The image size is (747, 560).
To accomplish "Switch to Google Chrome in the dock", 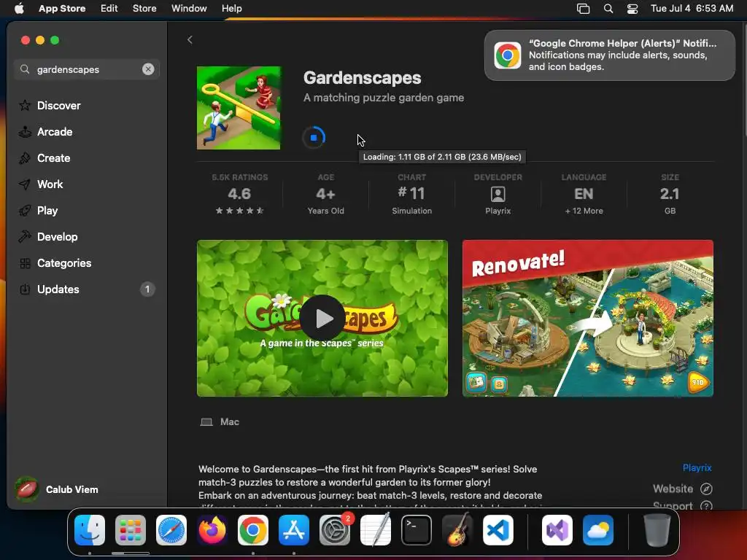I will point(253,530).
